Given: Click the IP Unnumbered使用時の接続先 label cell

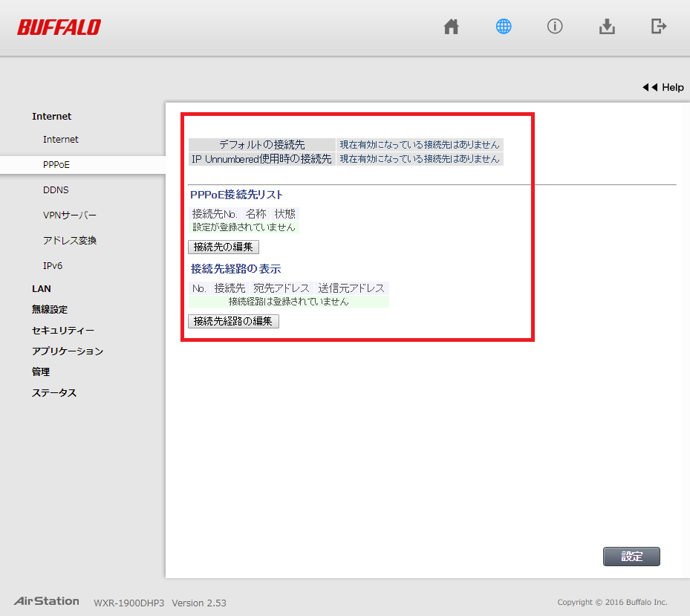Looking at the screenshot, I should point(262,159).
